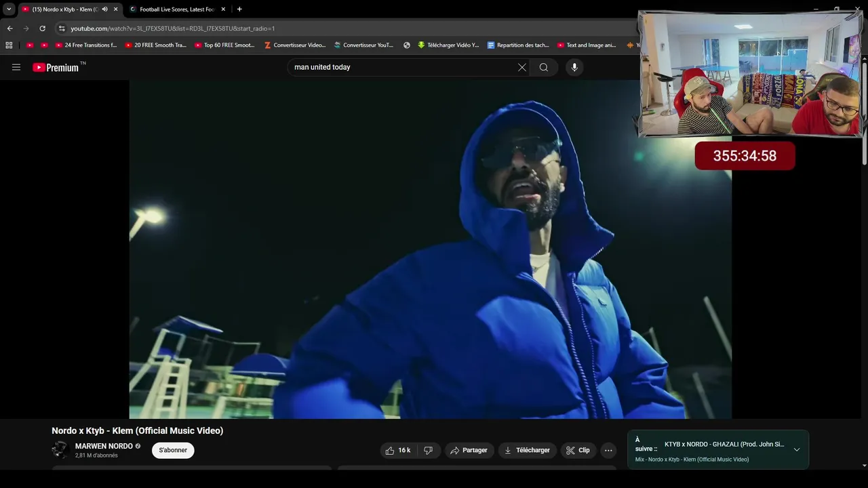Open the YouTube guide hamburger menu
This screenshot has width=868, height=488.
click(16, 67)
